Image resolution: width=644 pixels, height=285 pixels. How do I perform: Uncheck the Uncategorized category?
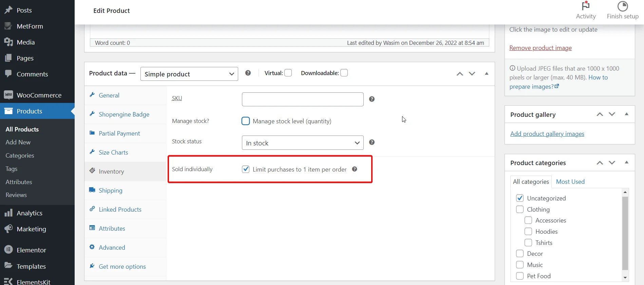(x=520, y=198)
